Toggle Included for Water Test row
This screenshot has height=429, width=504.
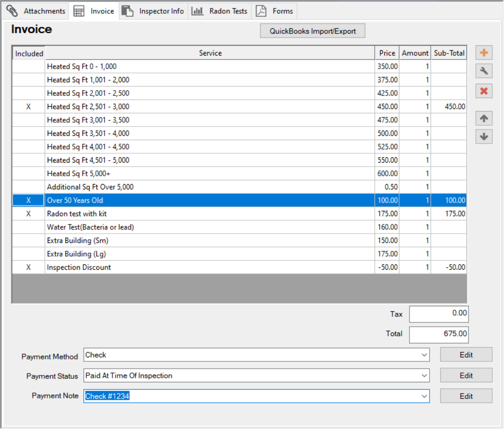28,227
